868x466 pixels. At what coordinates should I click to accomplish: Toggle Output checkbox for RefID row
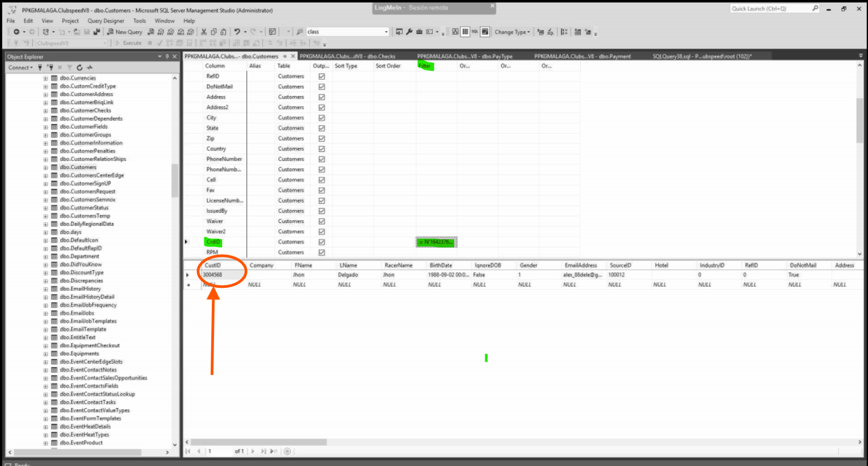point(322,76)
